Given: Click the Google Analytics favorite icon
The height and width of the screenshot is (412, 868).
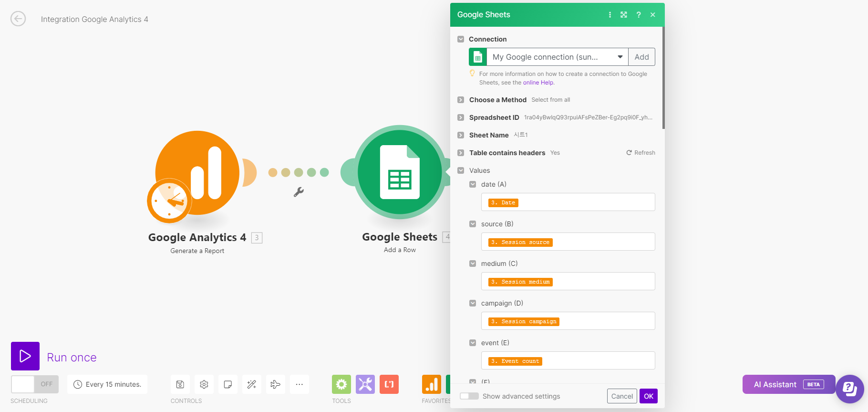Looking at the screenshot, I should tap(432, 384).
